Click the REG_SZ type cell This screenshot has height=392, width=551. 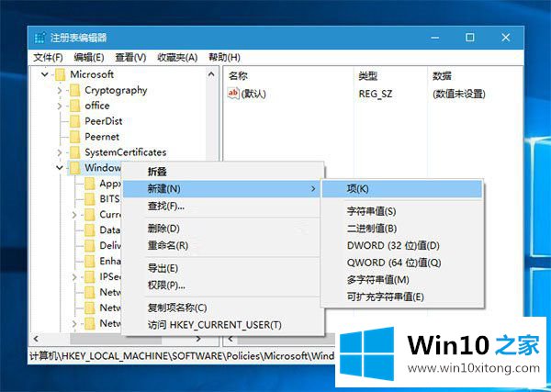tap(376, 94)
